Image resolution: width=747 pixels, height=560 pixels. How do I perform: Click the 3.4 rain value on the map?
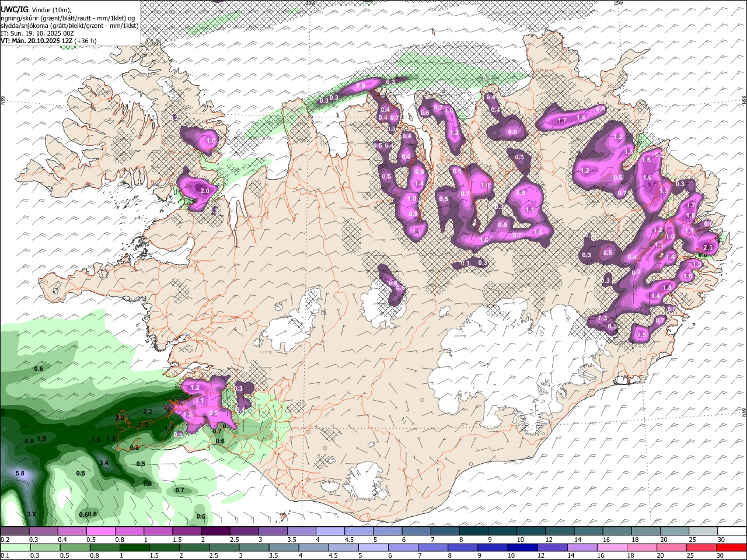click(104, 463)
